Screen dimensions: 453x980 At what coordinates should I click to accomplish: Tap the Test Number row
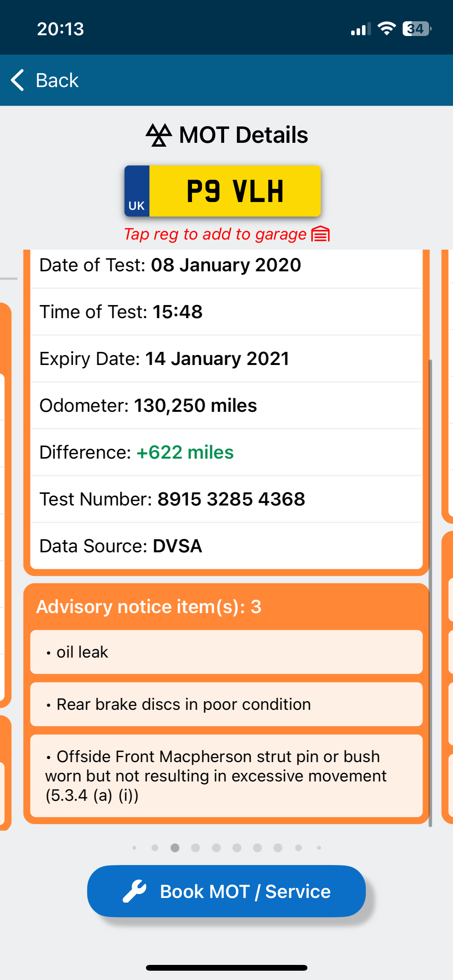[226, 499]
